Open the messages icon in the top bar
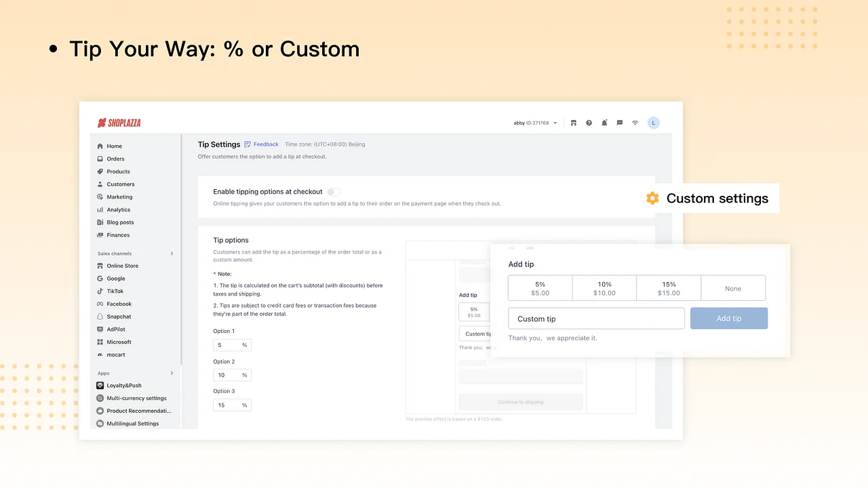This screenshot has height=488, width=868. [619, 123]
